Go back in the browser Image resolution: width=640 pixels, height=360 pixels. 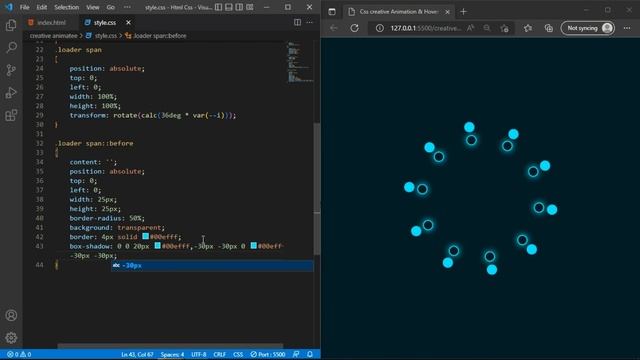coord(334,28)
